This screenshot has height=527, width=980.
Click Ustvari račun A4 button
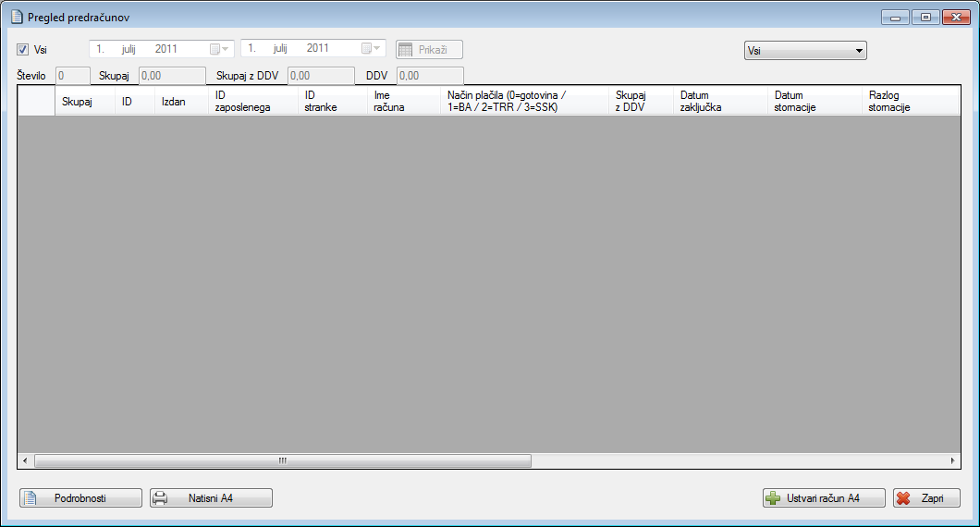824,498
